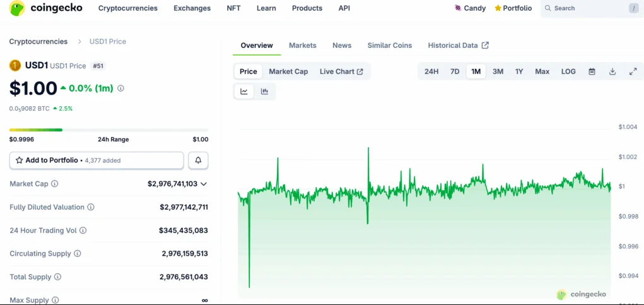Select the 1Y time range
Viewport: 644px width, 305px height.
519,71
